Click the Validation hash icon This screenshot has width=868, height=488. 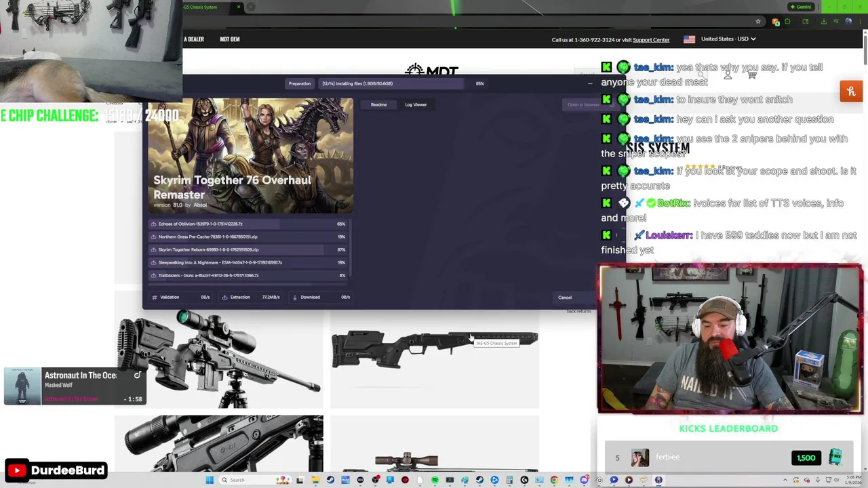pyautogui.click(x=155, y=297)
